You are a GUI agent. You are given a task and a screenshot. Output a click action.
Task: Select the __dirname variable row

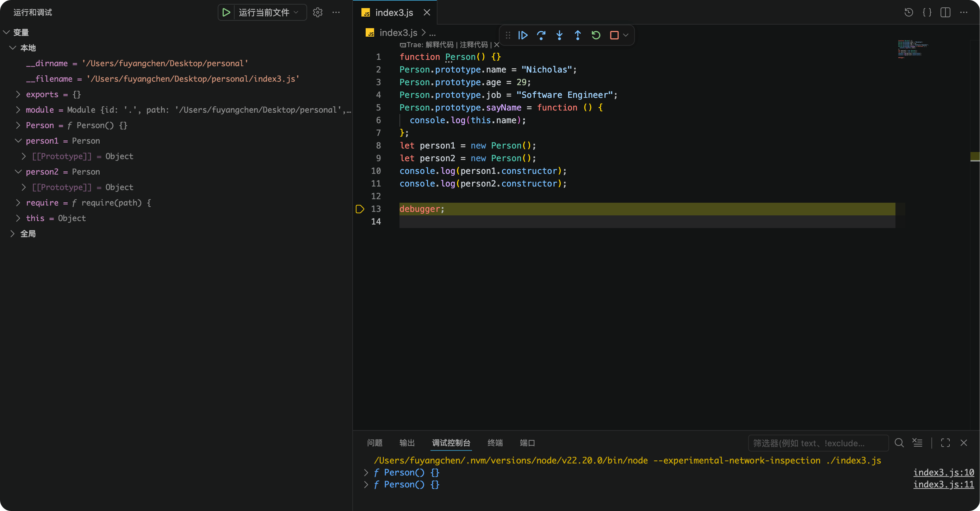click(x=176, y=63)
